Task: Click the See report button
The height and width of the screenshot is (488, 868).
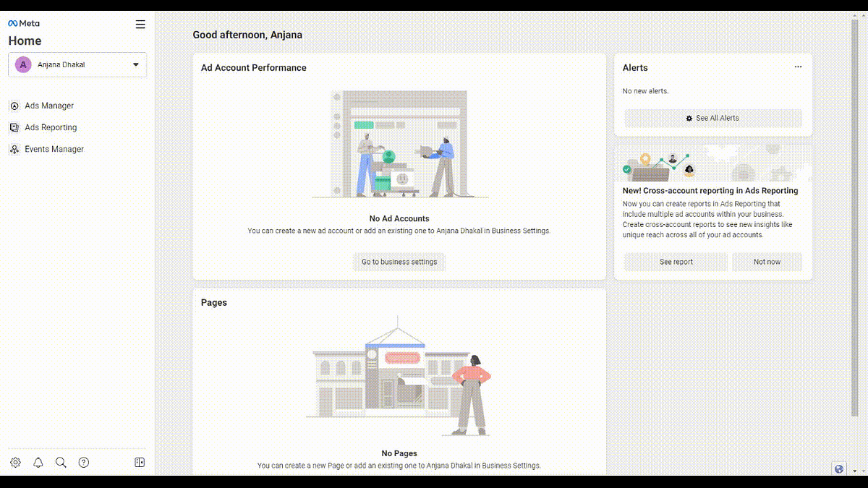Action: point(676,262)
